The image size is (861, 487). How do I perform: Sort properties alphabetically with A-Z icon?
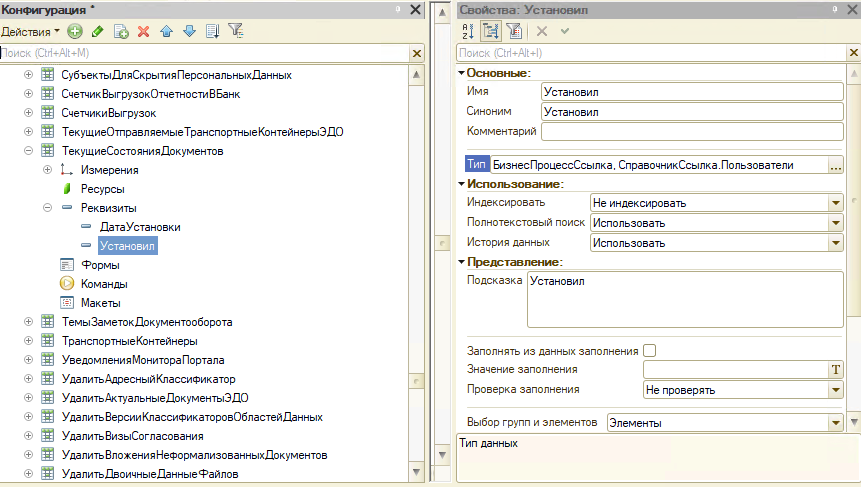click(x=468, y=31)
